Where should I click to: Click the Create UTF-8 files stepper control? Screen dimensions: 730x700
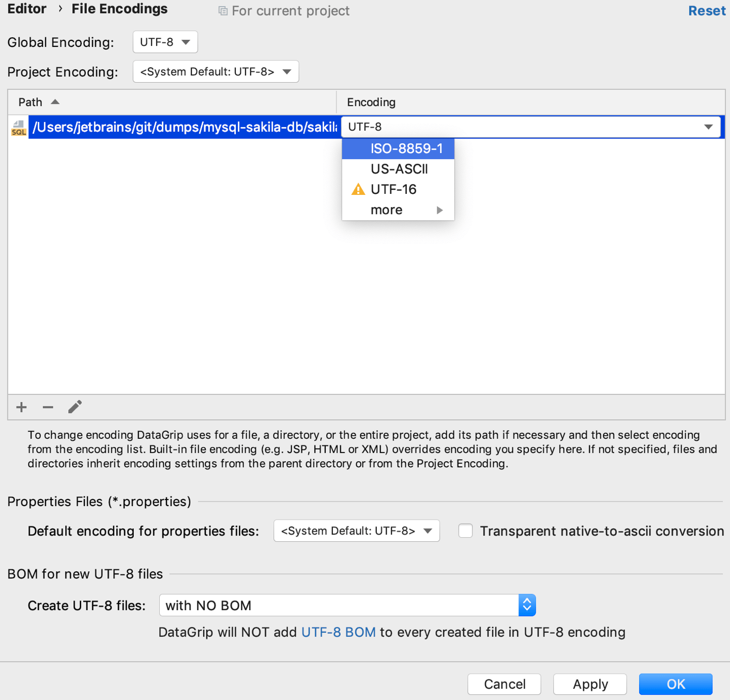[x=527, y=605]
